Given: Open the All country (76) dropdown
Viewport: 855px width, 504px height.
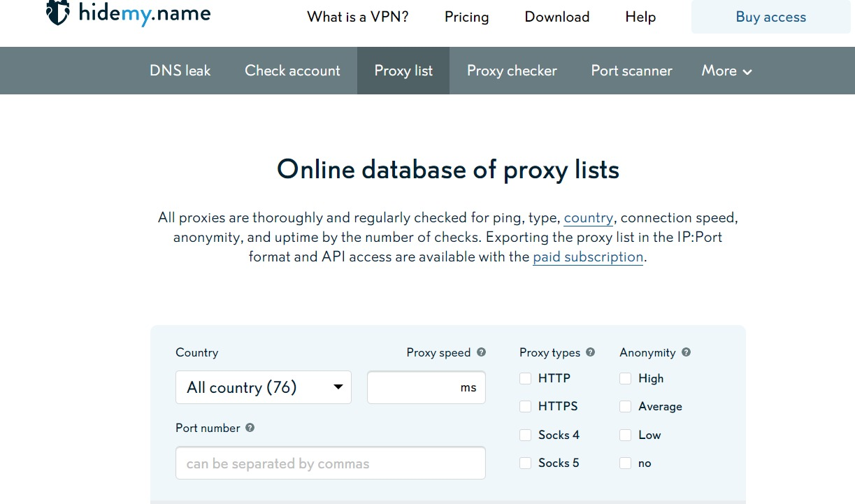Looking at the screenshot, I should (264, 387).
